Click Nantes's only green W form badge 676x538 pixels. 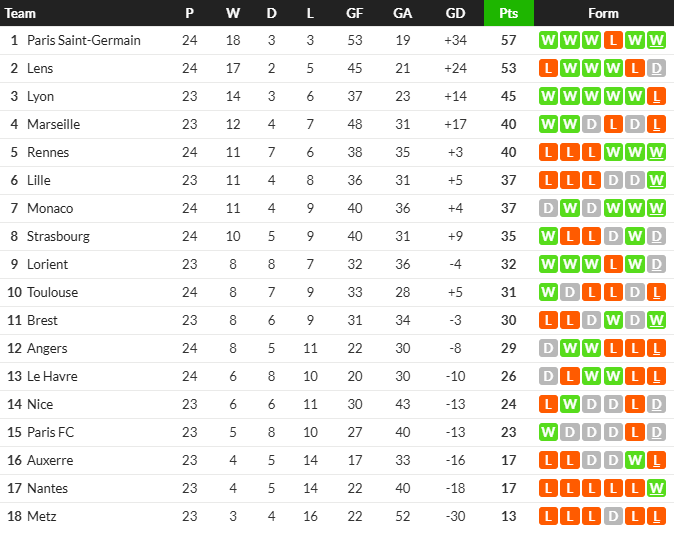point(656,488)
